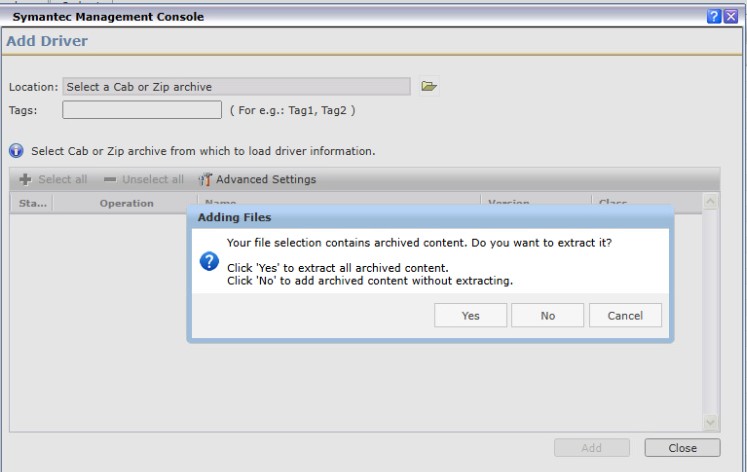Click the plus icon beside Select all
This screenshot has width=747, height=472.
tap(25, 180)
